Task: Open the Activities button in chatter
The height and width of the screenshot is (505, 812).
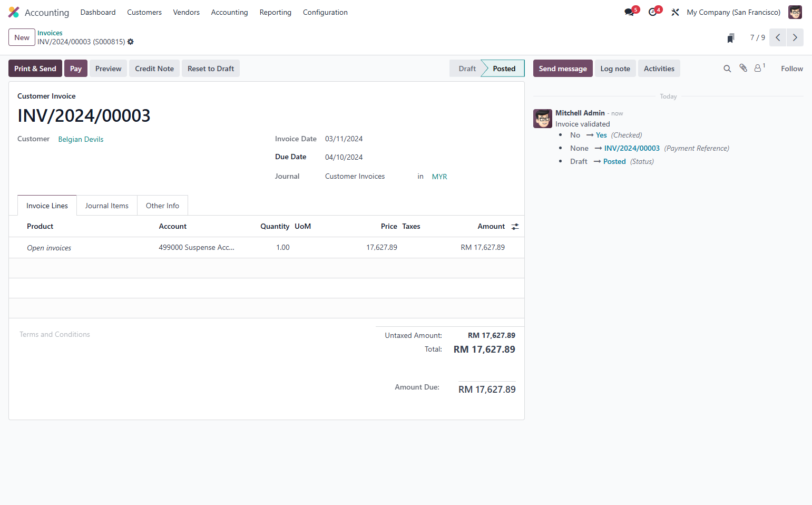Action: (x=659, y=69)
